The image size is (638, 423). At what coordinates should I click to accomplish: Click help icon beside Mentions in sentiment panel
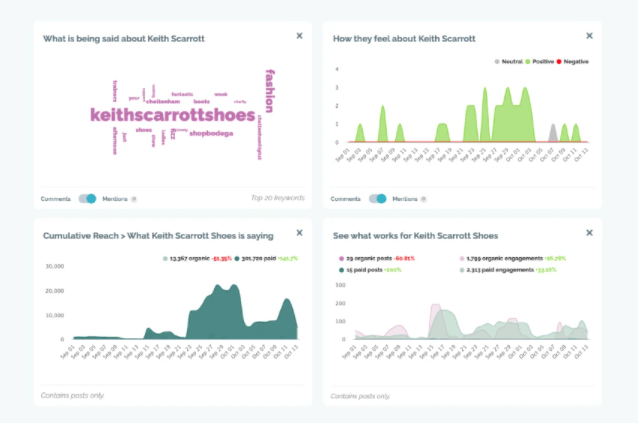coord(424,199)
